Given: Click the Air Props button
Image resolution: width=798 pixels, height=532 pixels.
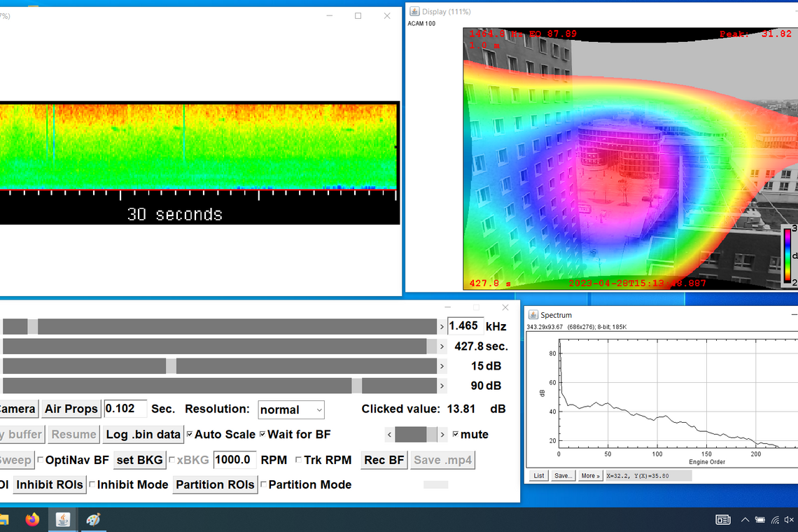Looking at the screenshot, I should [71, 409].
